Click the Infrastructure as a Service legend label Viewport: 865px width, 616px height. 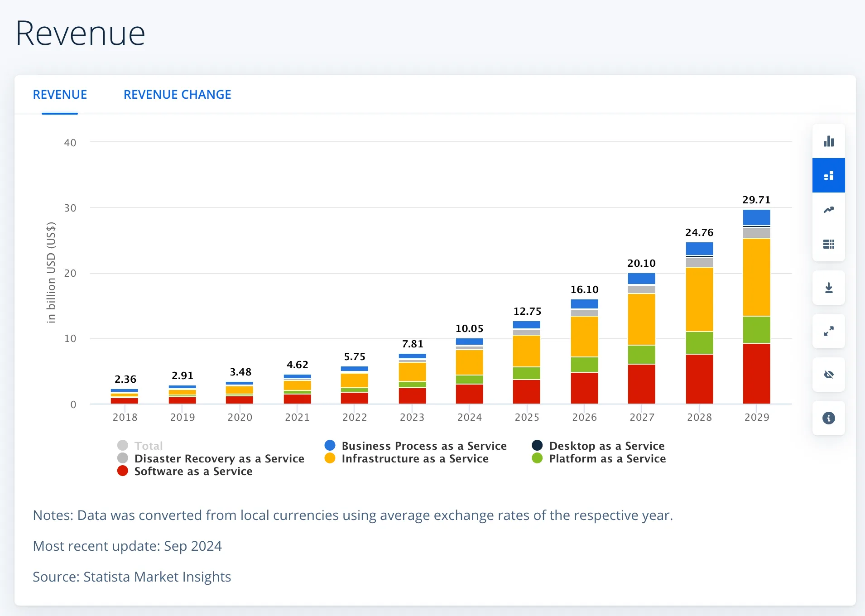tap(415, 458)
